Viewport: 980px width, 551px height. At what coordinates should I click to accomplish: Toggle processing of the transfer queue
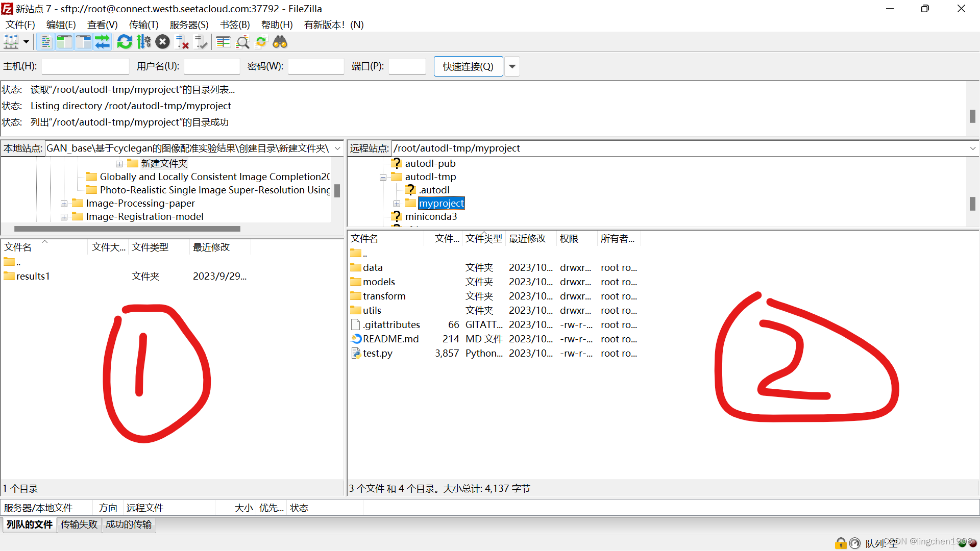pos(144,42)
